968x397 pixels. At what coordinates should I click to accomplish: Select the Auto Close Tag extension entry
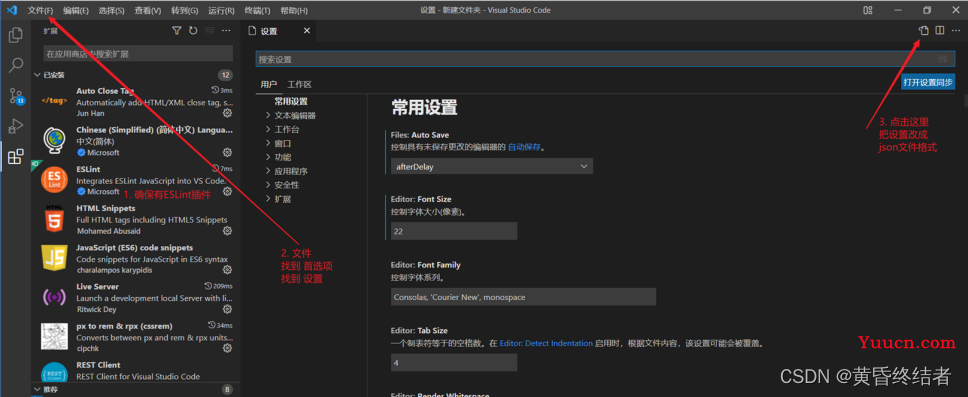(136, 102)
